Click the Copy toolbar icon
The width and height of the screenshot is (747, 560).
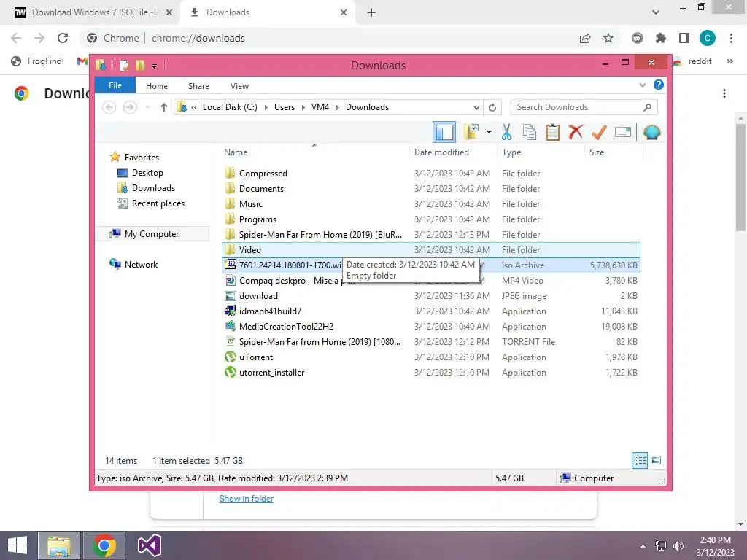[x=530, y=132]
